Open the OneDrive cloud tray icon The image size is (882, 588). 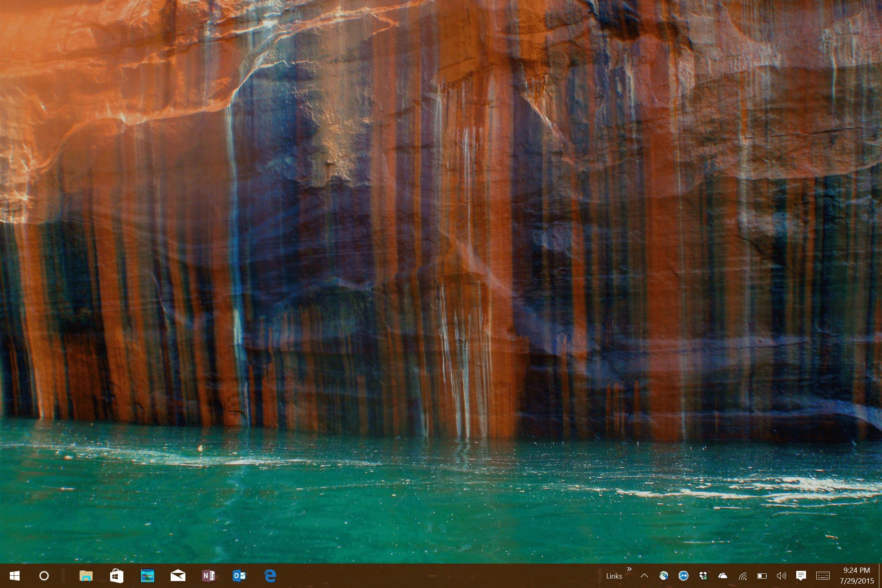(x=722, y=576)
